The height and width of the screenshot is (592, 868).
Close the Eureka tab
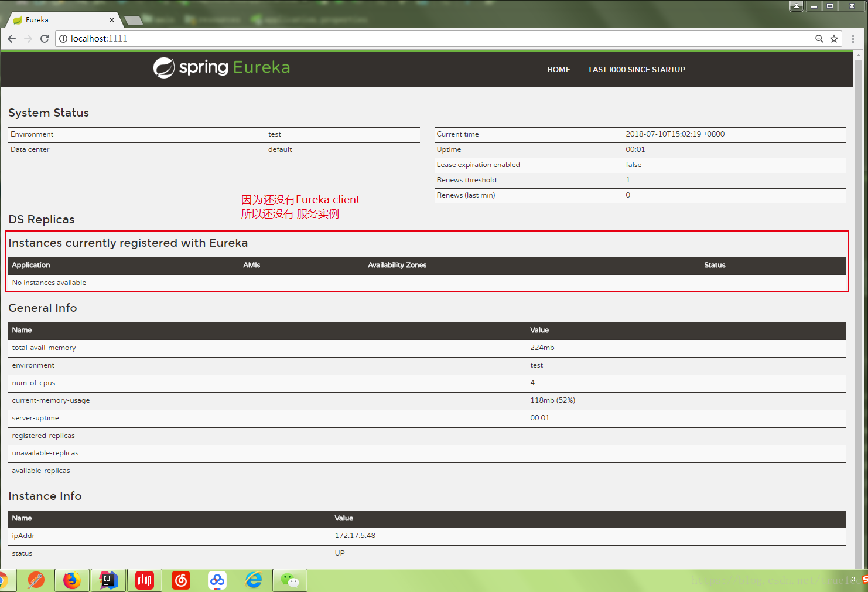click(112, 20)
